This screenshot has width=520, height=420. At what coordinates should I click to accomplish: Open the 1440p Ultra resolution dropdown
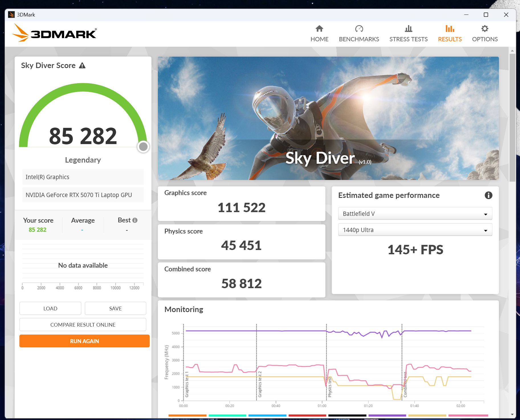click(x=415, y=230)
